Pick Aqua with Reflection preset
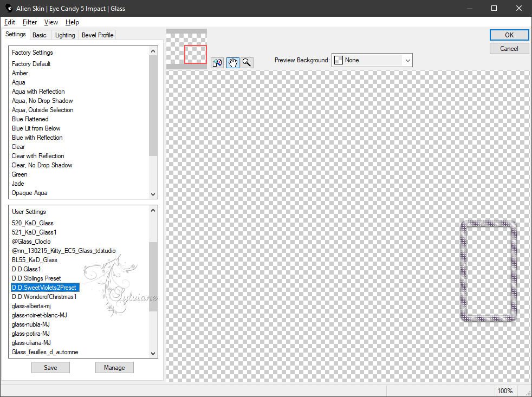 pos(38,92)
